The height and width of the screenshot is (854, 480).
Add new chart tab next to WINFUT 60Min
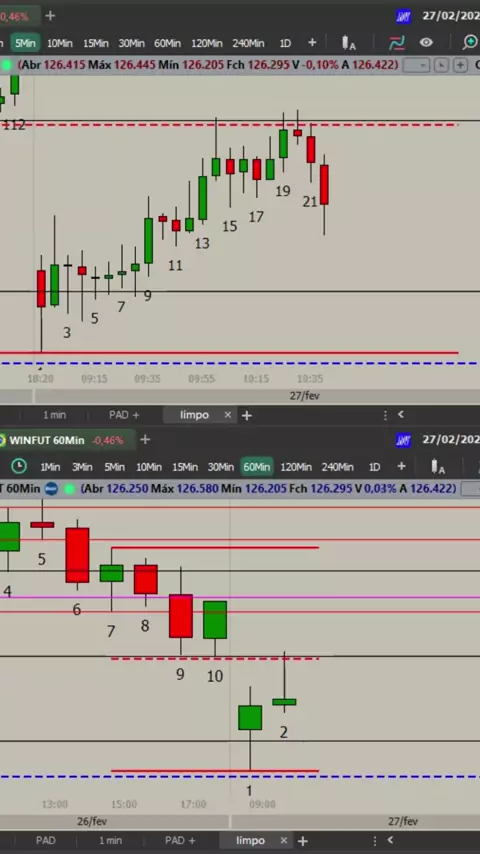[x=145, y=440]
